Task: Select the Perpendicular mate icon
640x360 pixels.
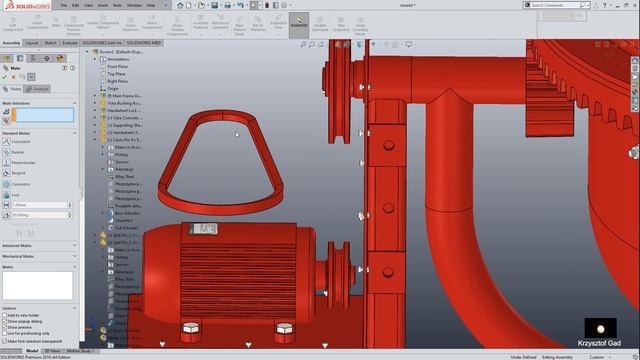Action: (6, 162)
